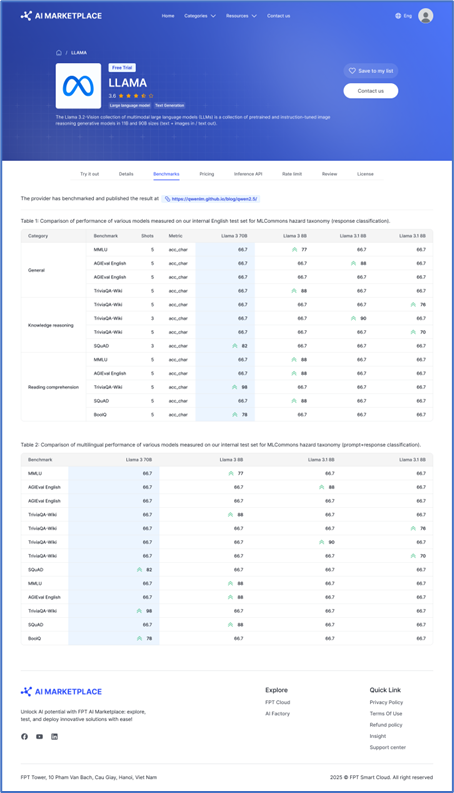Click value 98 in Table 1
454x793 pixels.
[244, 387]
